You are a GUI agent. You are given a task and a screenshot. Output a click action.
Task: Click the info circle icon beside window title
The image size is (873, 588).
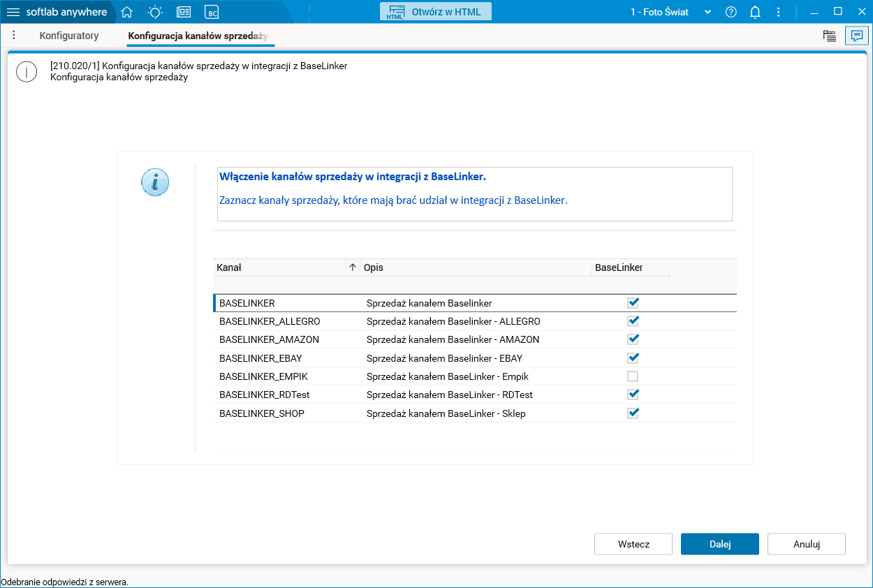click(27, 71)
